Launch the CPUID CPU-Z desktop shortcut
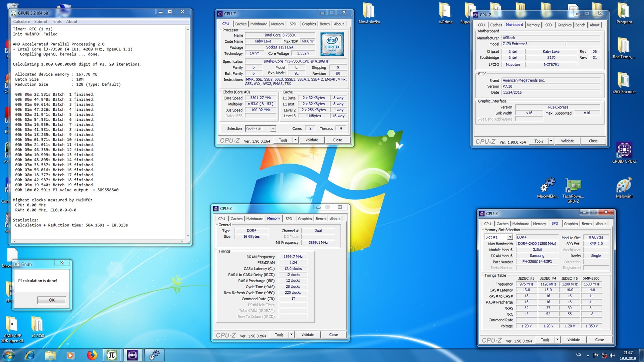The width and height of the screenshot is (644, 362). click(624, 153)
